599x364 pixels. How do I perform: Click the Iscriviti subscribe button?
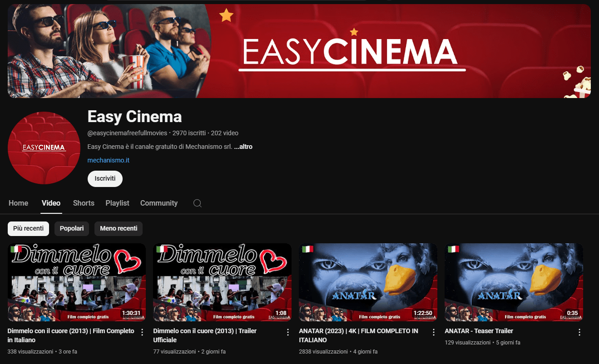point(105,179)
